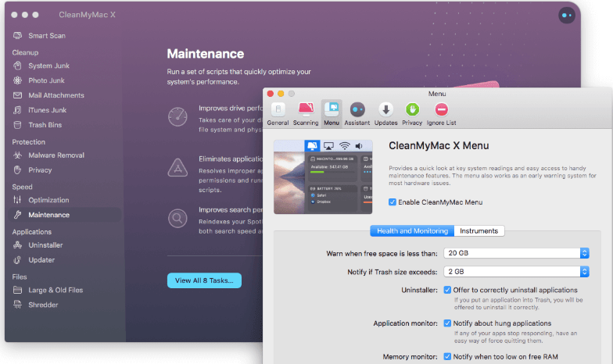613x364 pixels.
Task: Select the Menu preferences pane
Action: click(x=332, y=114)
